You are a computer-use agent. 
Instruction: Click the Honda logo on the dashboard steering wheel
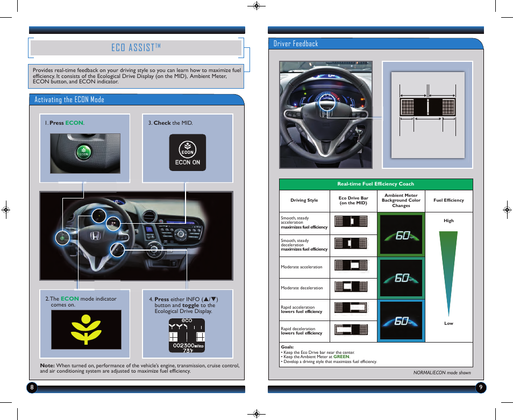(95, 235)
